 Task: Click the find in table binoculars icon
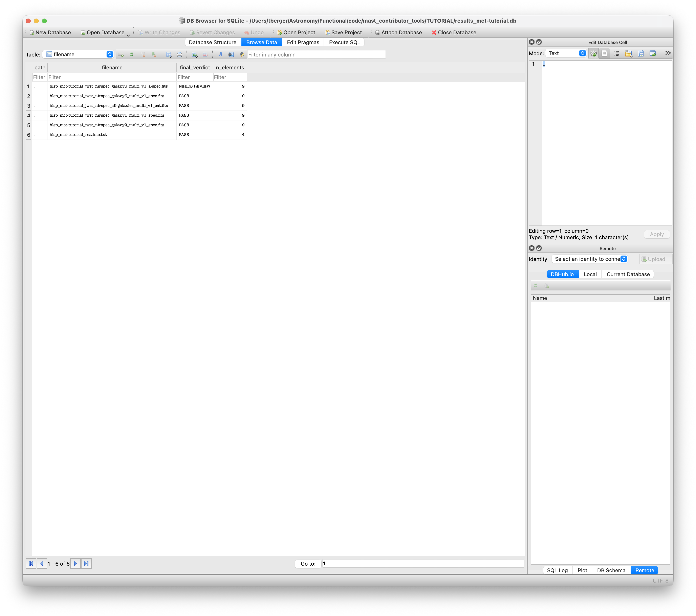(231, 54)
